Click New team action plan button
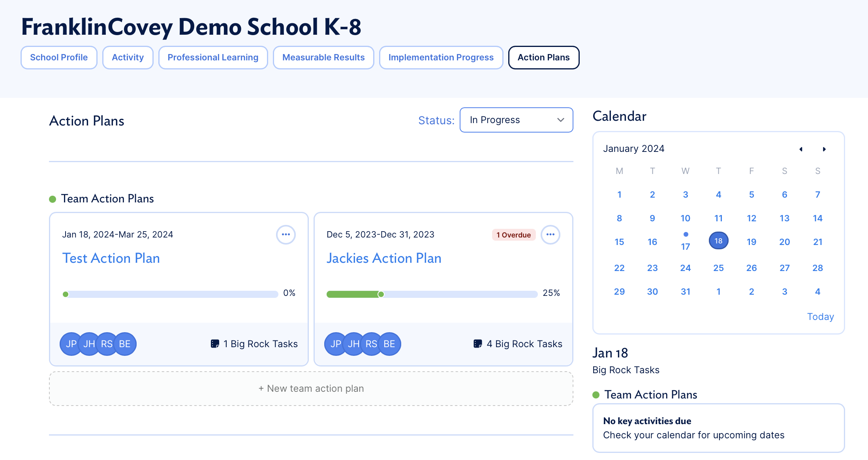 point(311,389)
